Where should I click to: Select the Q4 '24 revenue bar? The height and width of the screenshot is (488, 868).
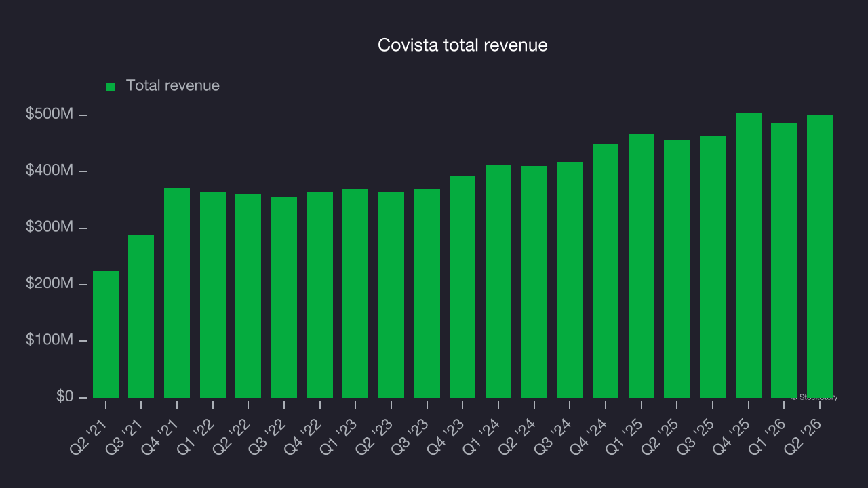[606, 271]
